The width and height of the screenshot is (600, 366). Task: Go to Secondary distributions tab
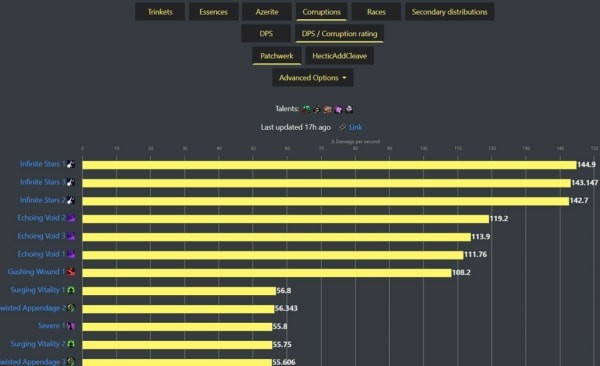point(450,12)
